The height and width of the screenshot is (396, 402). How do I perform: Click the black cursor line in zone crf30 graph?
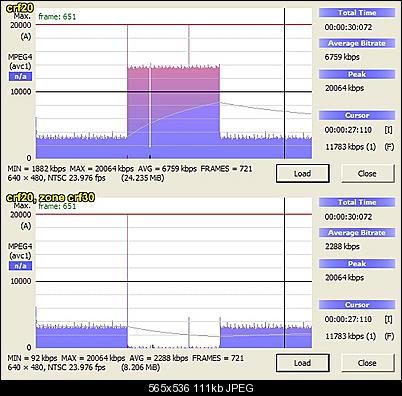(284, 273)
